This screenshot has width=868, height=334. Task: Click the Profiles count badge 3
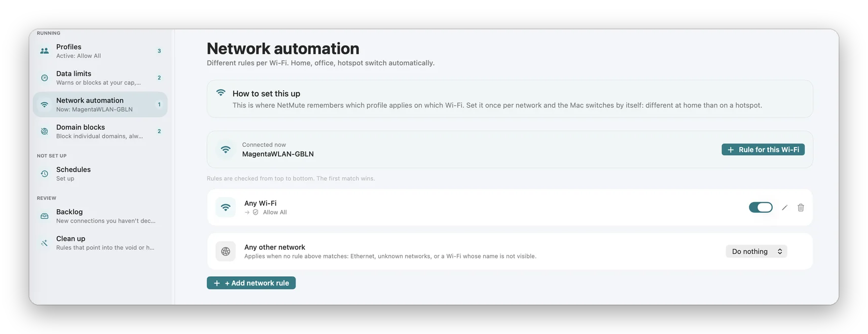pos(159,51)
